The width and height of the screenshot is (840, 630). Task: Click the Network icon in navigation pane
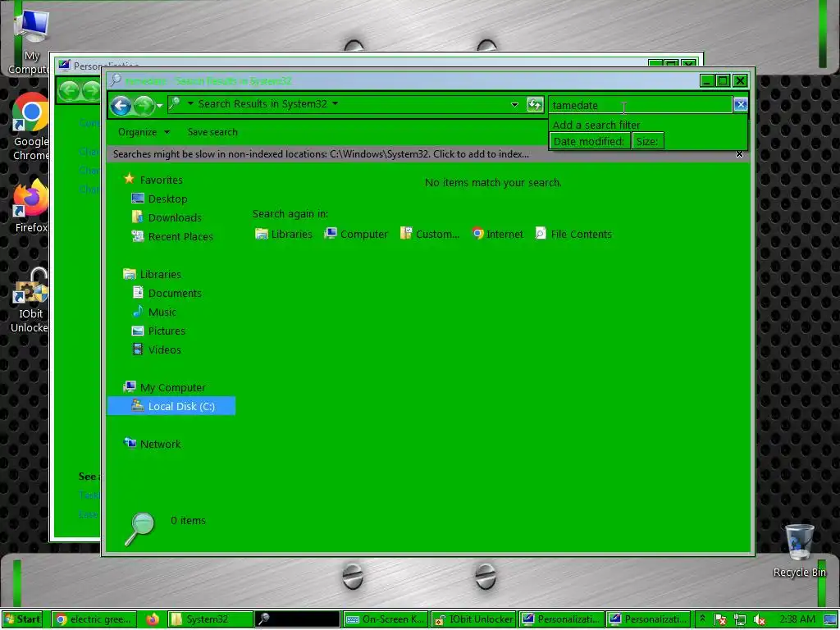point(130,443)
